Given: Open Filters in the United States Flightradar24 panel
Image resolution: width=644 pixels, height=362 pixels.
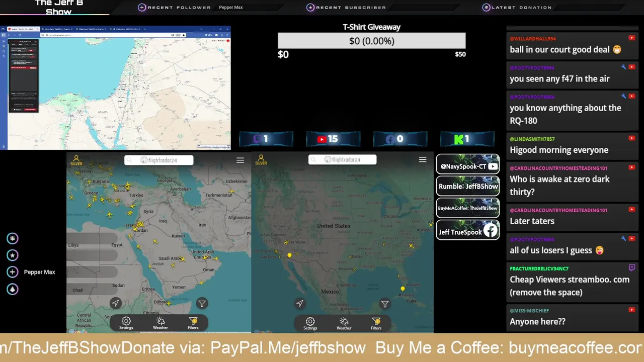Looking at the screenshot, I should pos(376,323).
